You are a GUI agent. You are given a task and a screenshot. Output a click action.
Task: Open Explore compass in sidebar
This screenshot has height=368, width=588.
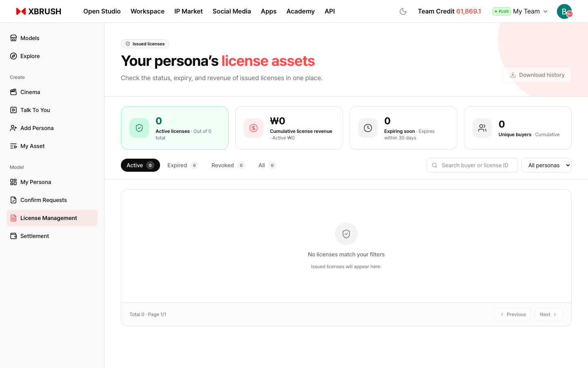(52, 56)
